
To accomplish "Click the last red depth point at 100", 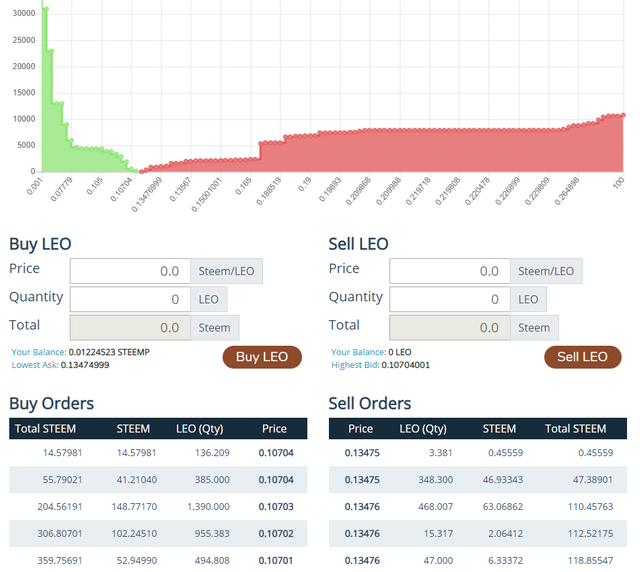I will (x=623, y=116).
